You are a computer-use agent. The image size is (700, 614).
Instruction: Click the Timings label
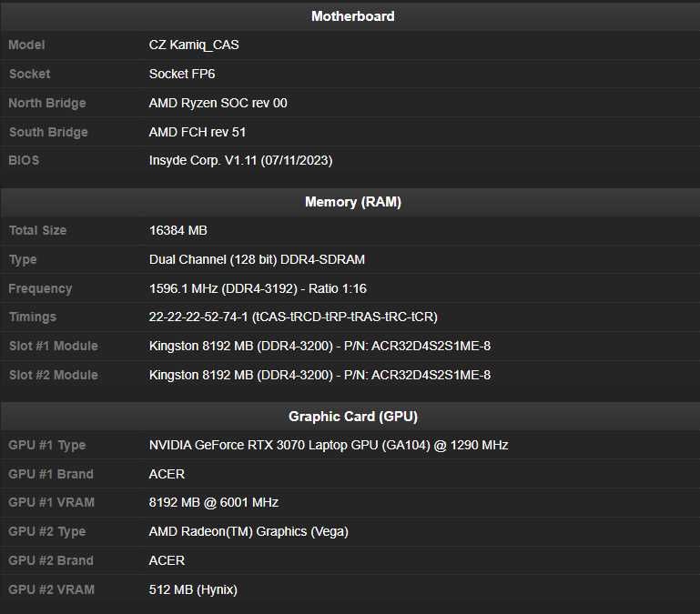coord(33,317)
